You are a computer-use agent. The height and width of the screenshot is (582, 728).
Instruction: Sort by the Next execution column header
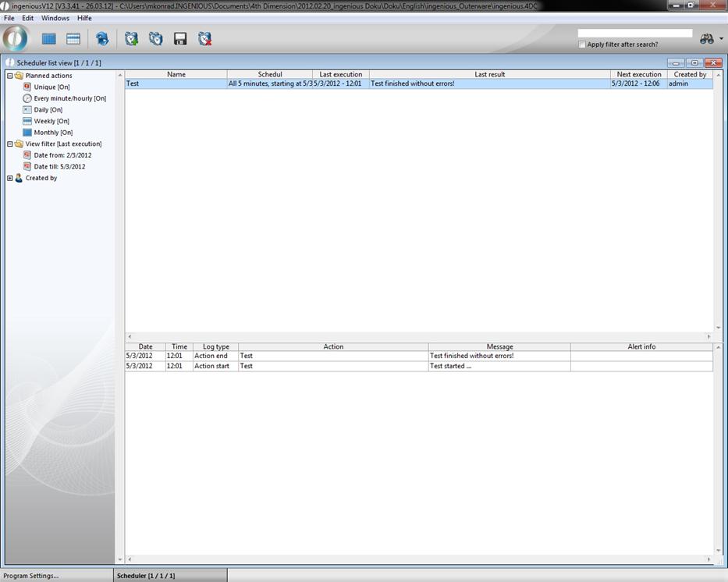point(638,74)
